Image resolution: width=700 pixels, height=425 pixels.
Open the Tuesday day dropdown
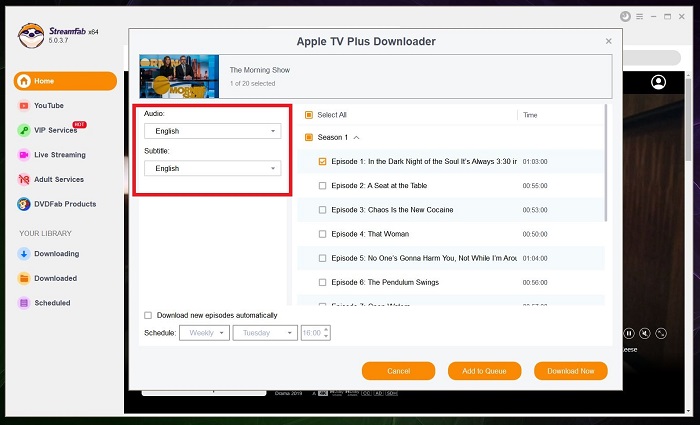click(265, 333)
